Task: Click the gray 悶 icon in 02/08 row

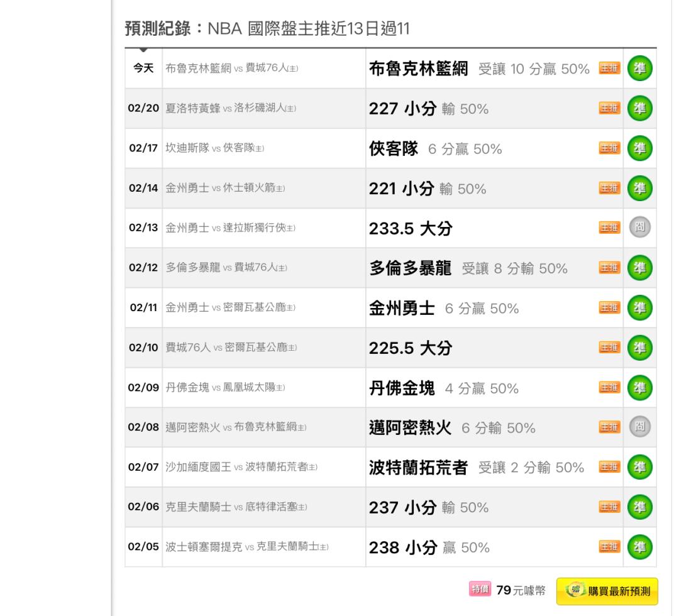Action: (639, 427)
